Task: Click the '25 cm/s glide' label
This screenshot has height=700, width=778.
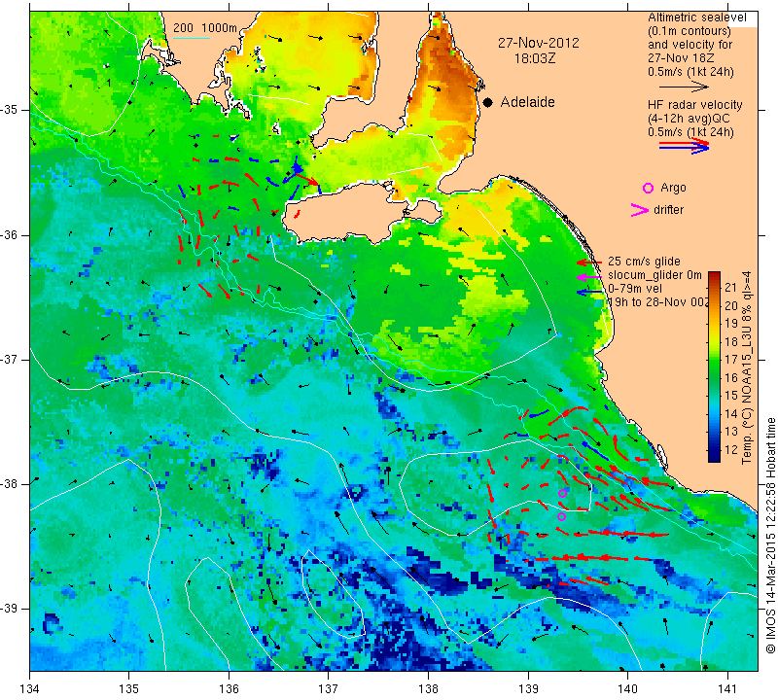Action: pyautogui.click(x=644, y=262)
